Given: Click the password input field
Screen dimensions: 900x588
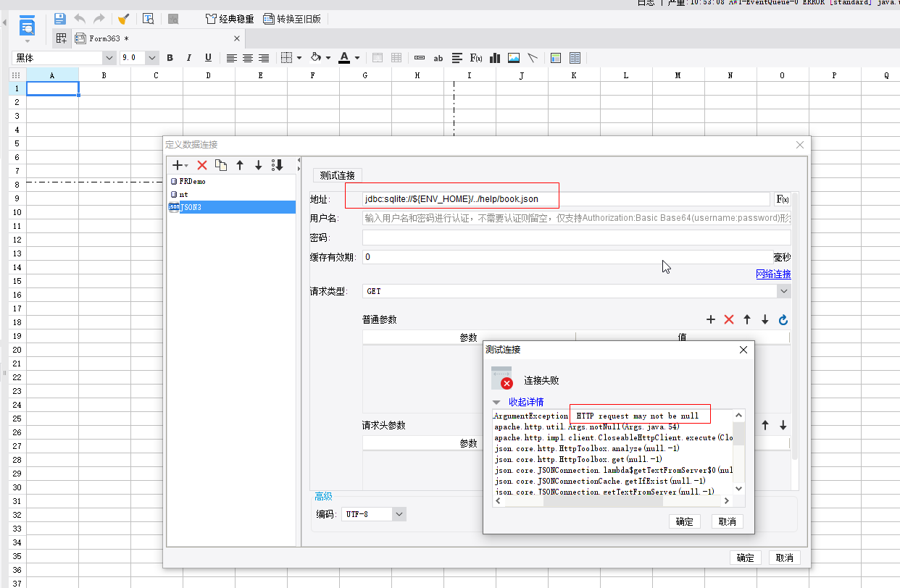Looking at the screenshot, I should click(x=577, y=238).
